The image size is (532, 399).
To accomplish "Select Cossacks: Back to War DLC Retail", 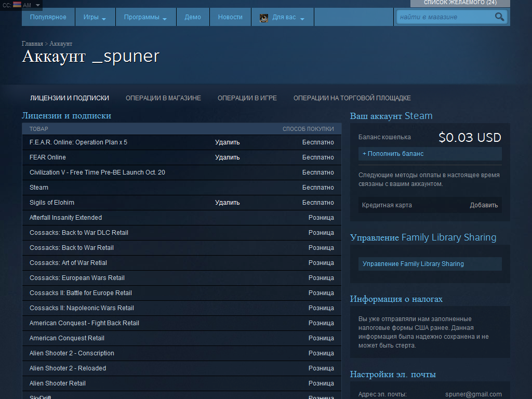I will click(x=181, y=232).
